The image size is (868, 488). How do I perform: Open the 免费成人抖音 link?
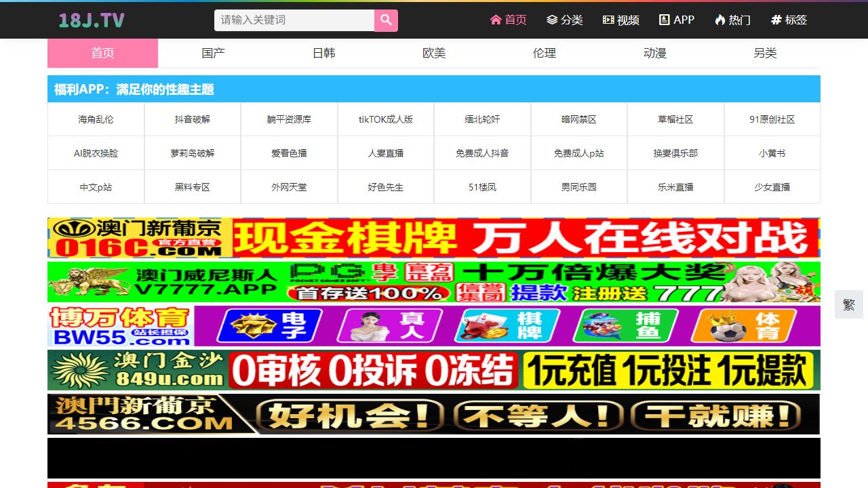(x=482, y=153)
